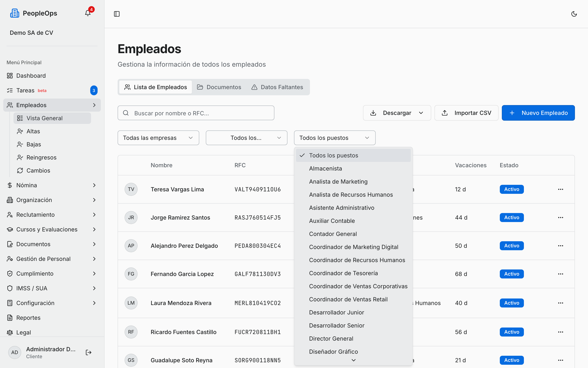Click the TV avatar of Teresa Vargas
Viewport: 588px width, 368px height.
[x=131, y=189]
